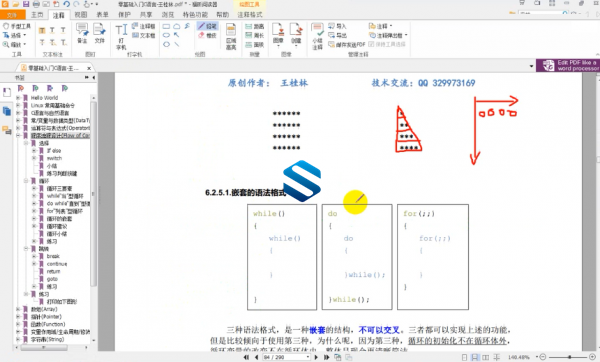This screenshot has width=600, height=362.
Task: Select the Arrow drawing tool
Action: coord(176,35)
